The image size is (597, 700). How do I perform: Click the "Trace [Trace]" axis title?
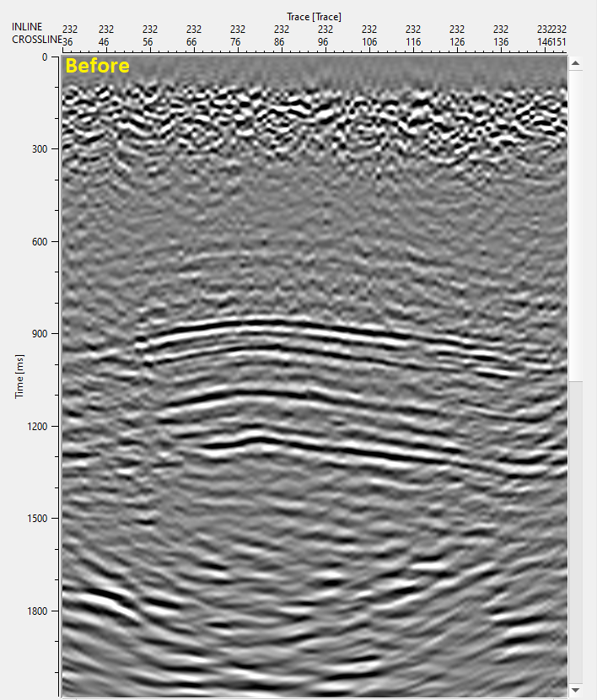pos(314,17)
